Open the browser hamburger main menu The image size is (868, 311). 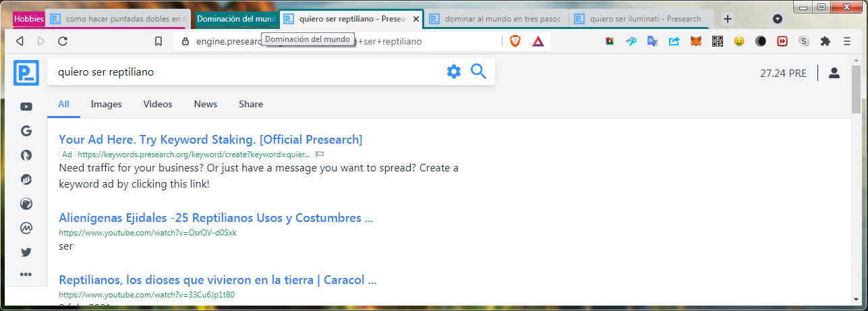click(x=847, y=41)
